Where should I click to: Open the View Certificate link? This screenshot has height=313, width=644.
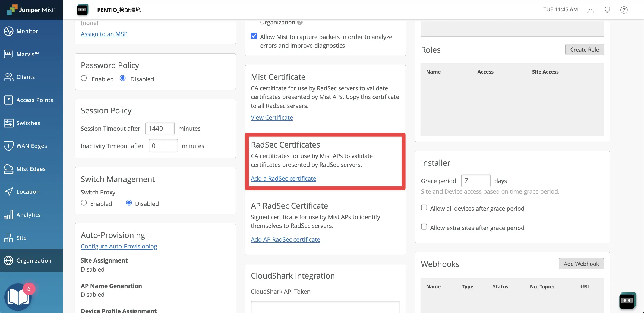click(x=272, y=117)
